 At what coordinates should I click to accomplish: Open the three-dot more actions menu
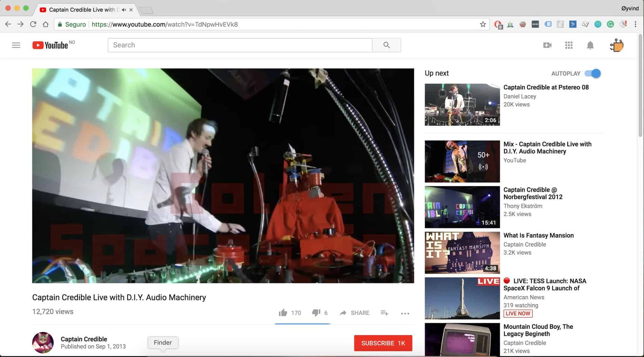[405, 313]
